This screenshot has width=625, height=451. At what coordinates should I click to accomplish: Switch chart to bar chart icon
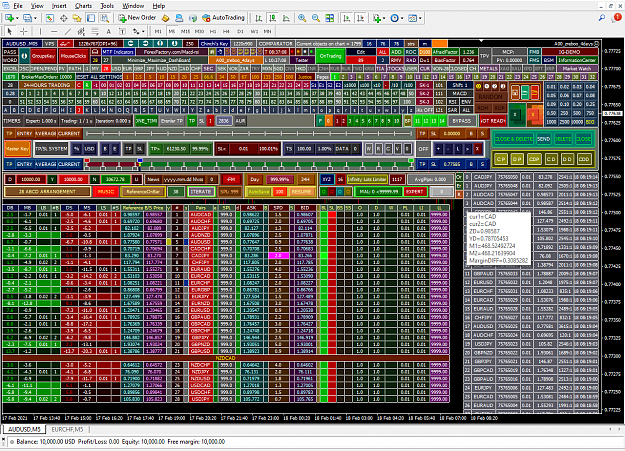pos(259,18)
